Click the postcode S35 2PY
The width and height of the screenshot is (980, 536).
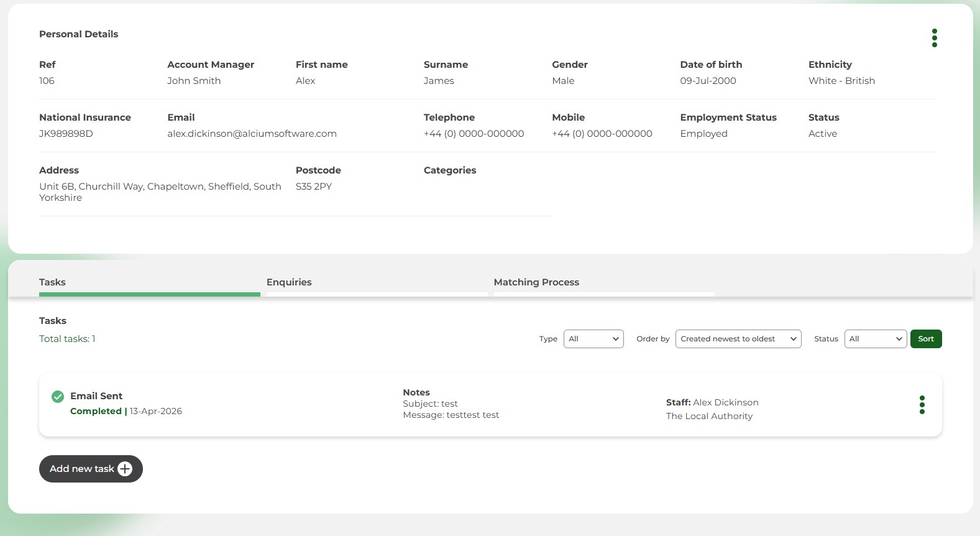[314, 187]
